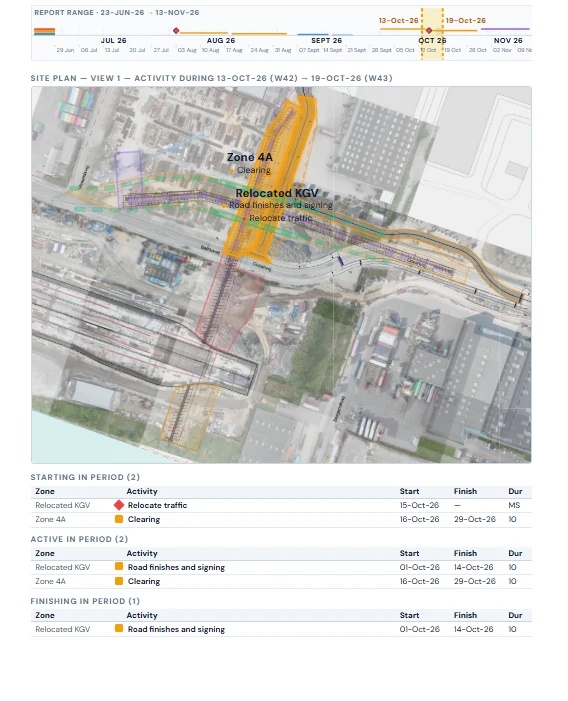
Task: Click the Road finishes and signing map label
Action: 281,205
